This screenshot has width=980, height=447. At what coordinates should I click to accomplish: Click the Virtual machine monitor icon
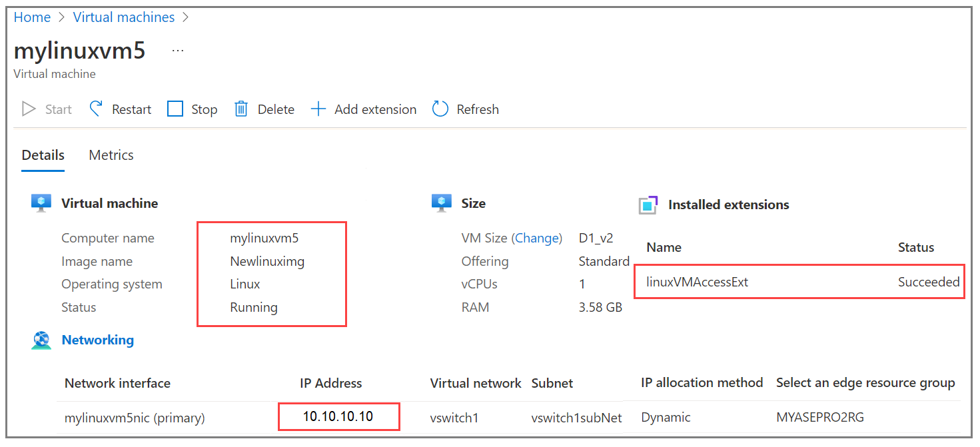[41, 203]
